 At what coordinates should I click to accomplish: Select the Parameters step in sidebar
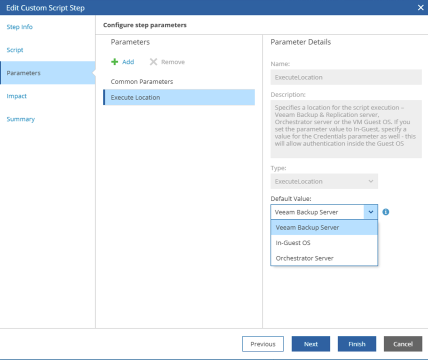tap(48, 73)
